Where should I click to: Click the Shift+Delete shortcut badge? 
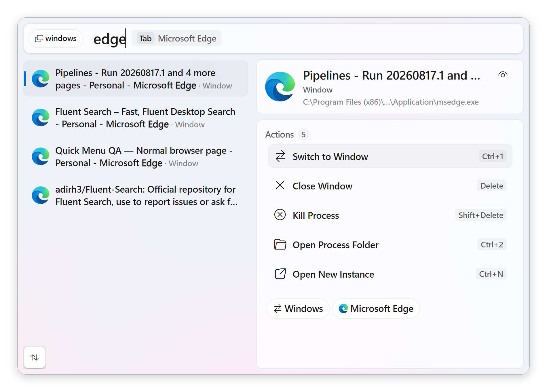[480, 215]
